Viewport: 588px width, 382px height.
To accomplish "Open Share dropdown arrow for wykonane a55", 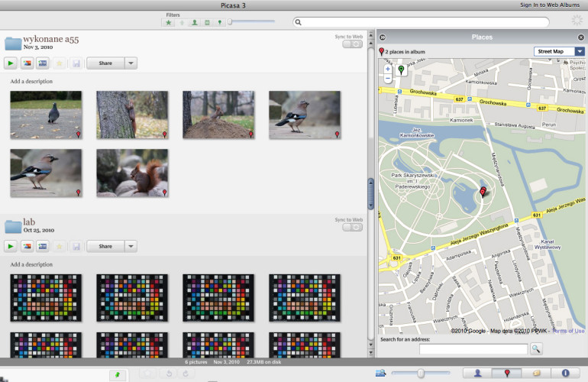I will click(131, 63).
